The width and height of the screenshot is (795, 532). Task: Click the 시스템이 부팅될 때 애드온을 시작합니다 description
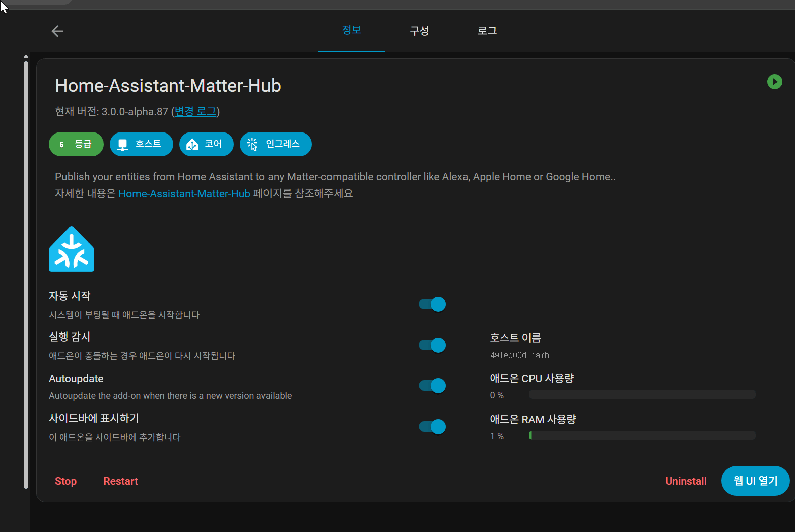[124, 315]
